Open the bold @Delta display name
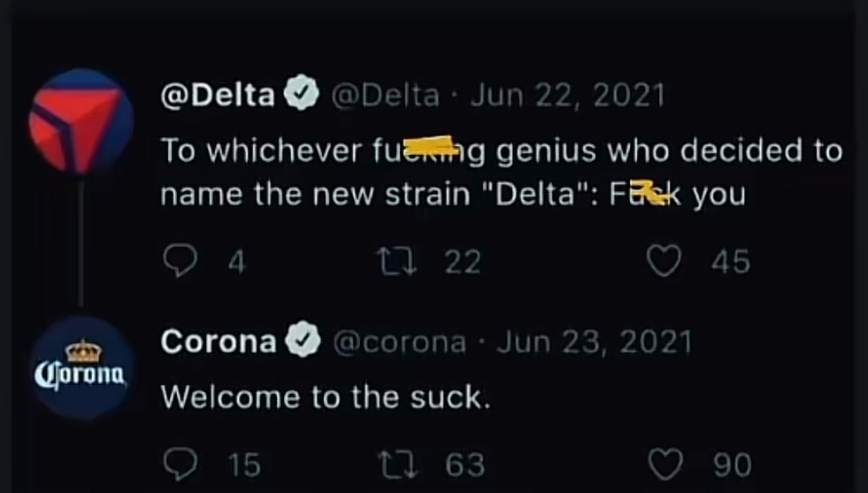Screen dimensions: 868x493 click(x=219, y=95)
